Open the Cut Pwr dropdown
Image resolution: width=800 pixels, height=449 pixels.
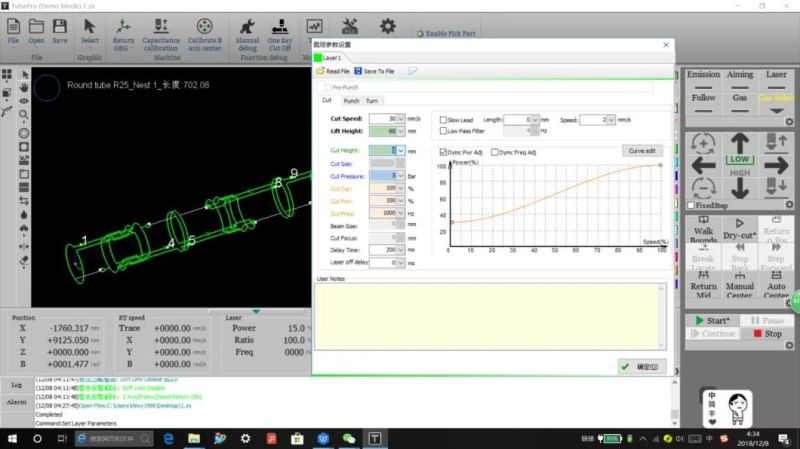pyautogui.click(x=401, y=201)
